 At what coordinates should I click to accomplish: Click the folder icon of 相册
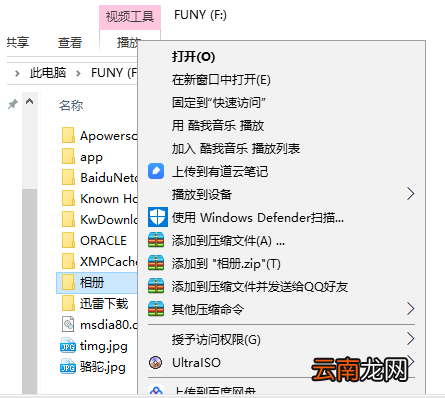click(68, 282)
